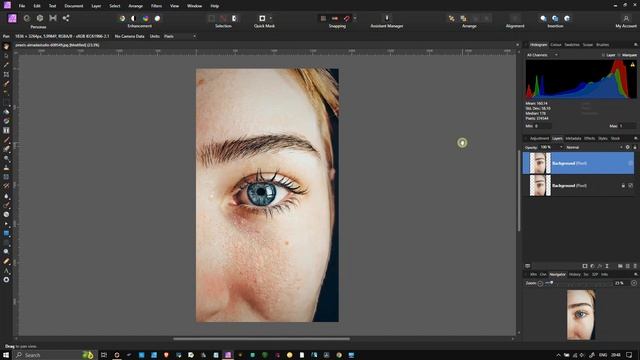Select the Selection Brush tool

tap(6, 84)
